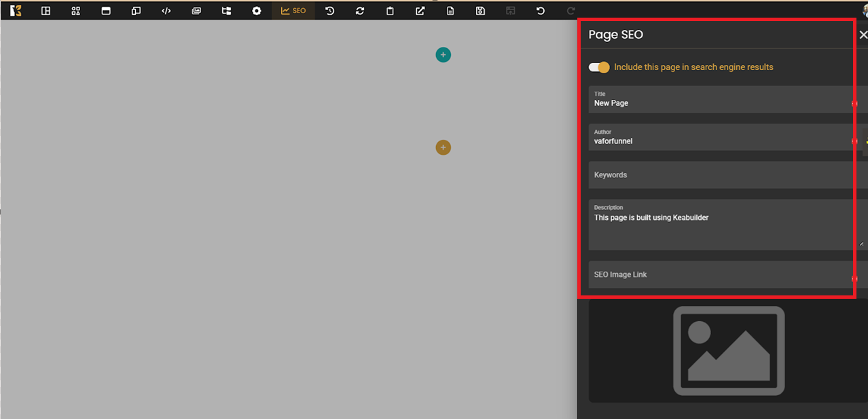Viewport: 868px width, 419px height.
Task: Click the Keabuilder logo icon
Action: (x=16, y=11)
